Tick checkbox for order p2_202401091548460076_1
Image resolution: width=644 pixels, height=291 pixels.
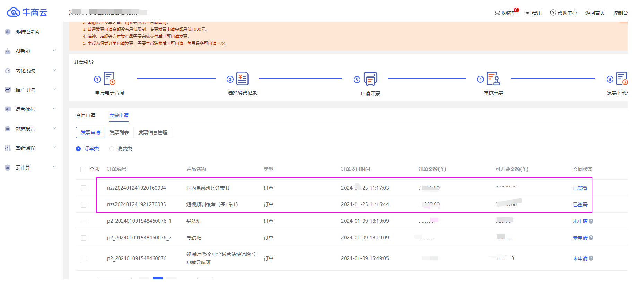coord(84,221)
